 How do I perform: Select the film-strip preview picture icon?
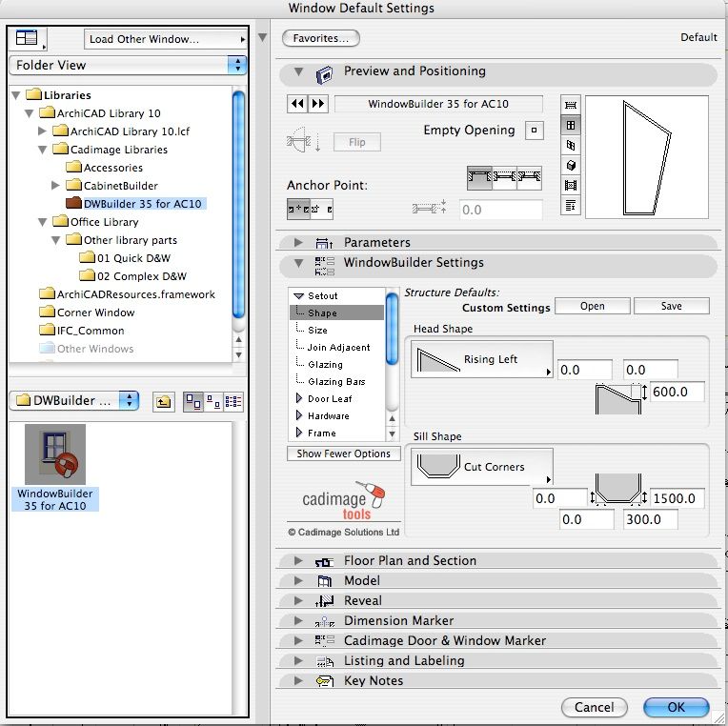(571, 185)
